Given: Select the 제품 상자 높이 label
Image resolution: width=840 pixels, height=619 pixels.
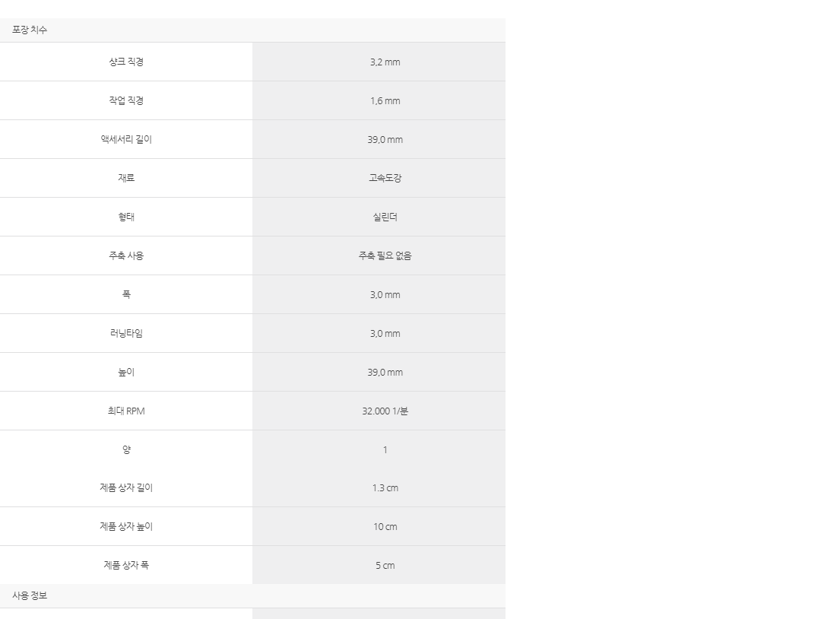Looking at the screenshot, I should 126,526.
